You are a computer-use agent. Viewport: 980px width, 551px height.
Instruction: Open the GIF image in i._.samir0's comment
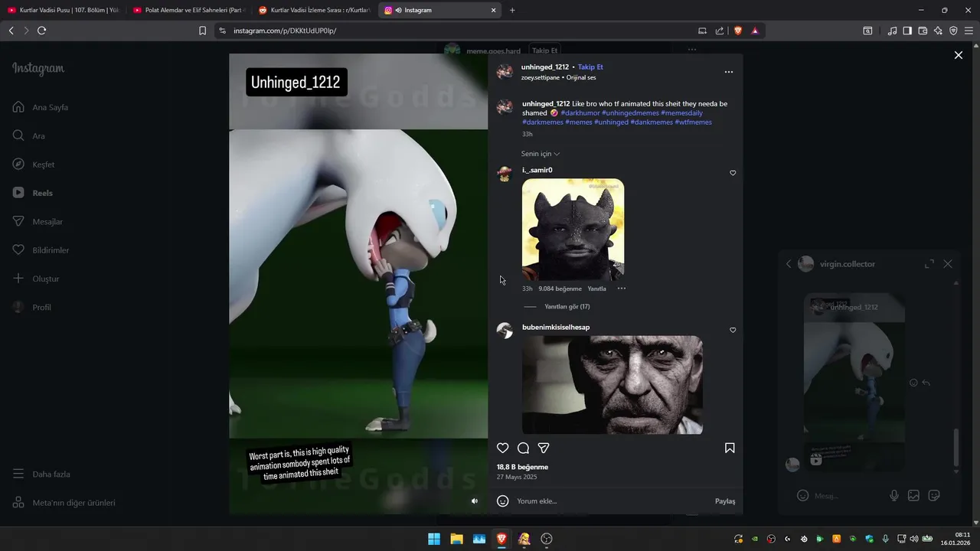coord(573,230)
